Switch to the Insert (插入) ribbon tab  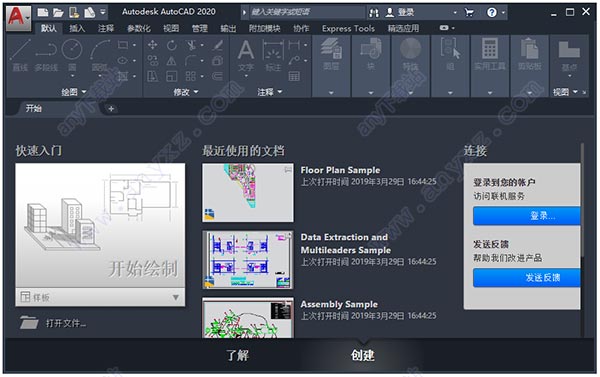[77, 28]
